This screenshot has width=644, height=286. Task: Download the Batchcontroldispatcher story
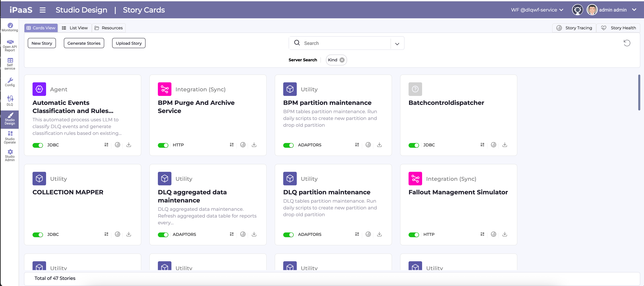(504, 145)
